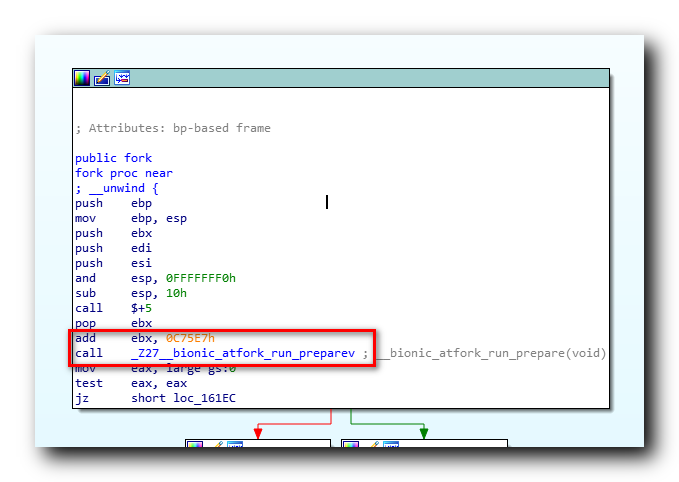Screen dimensions: 679x482
Task: Click the '__bionic_atfork_run_prepare(void)' demangled comment
Action: (491, 353)
